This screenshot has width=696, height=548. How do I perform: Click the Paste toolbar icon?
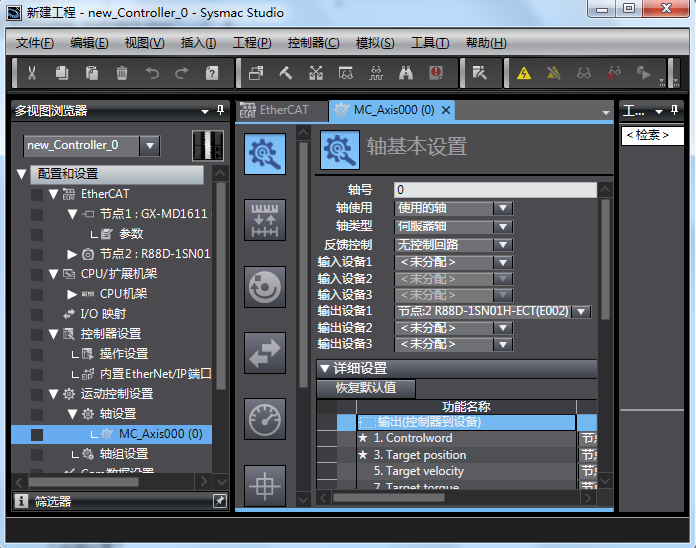click(x=92, y=73)
